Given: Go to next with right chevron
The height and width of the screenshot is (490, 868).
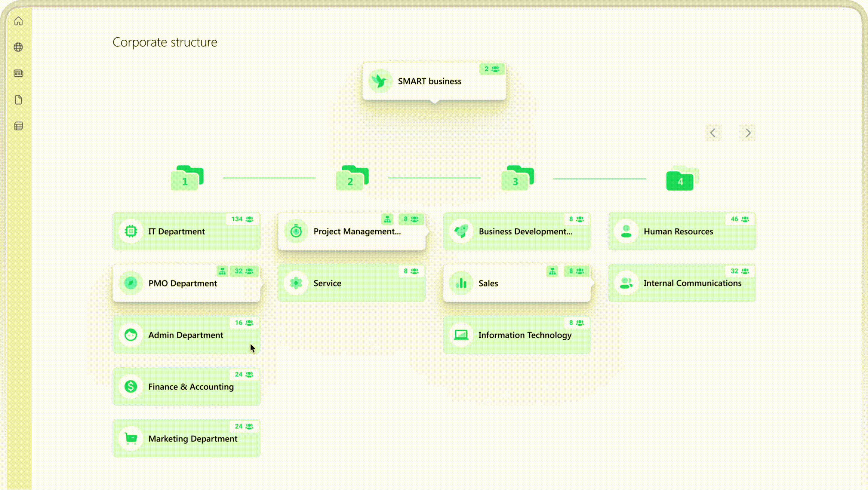Looking at the screenshot, I should pyautogui.click(x=748, y=133).
